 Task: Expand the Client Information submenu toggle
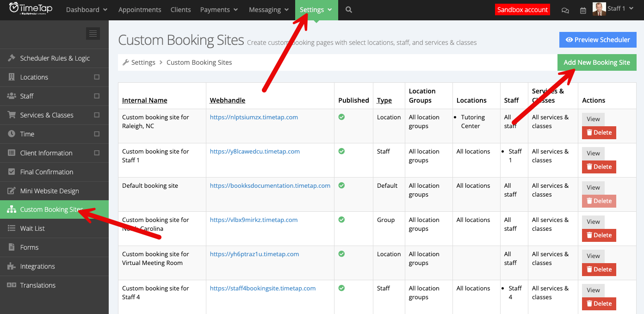click(x=97, y=153)
